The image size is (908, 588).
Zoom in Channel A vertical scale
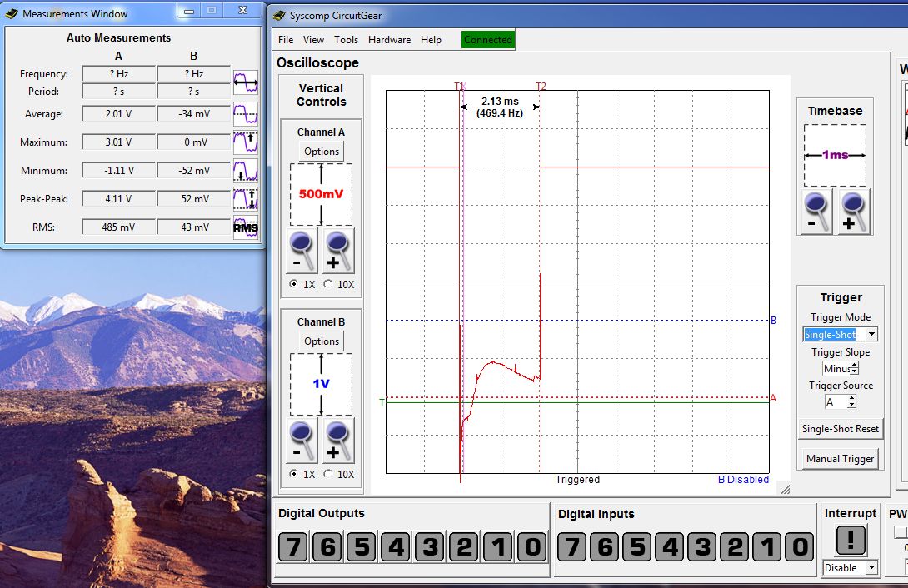point(339,251)
